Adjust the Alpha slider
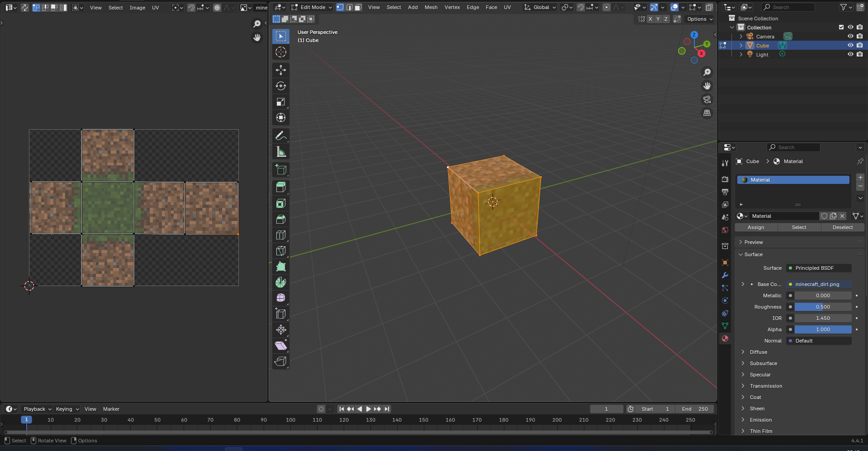This screenshot has height=451, width=868. coord(823,329)
